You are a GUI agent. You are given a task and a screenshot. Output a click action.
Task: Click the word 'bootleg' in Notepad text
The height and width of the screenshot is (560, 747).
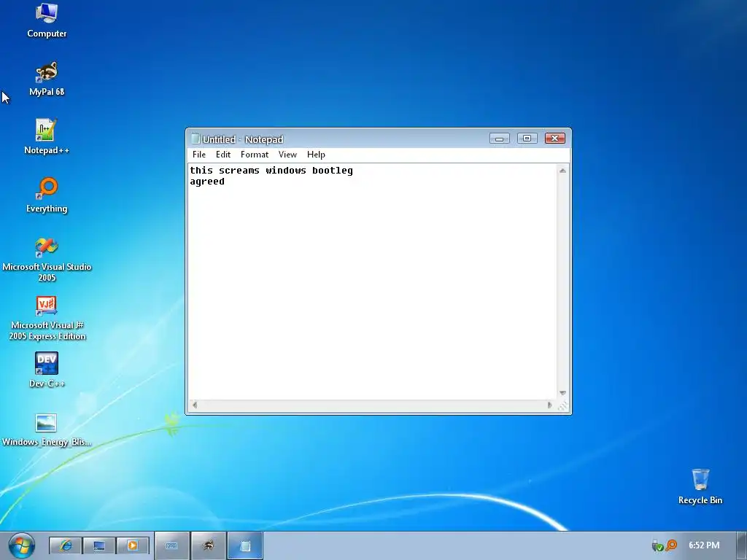coord(333,171)
